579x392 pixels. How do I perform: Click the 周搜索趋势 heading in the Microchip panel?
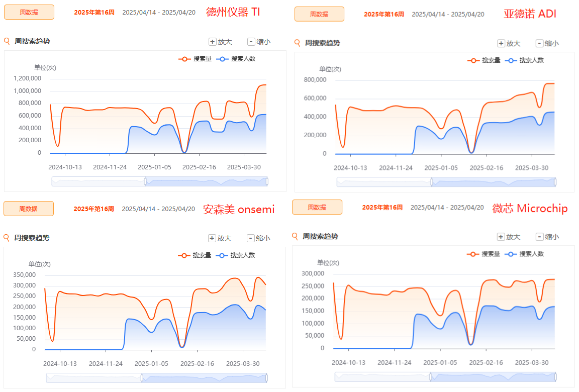tap(321, 236)
